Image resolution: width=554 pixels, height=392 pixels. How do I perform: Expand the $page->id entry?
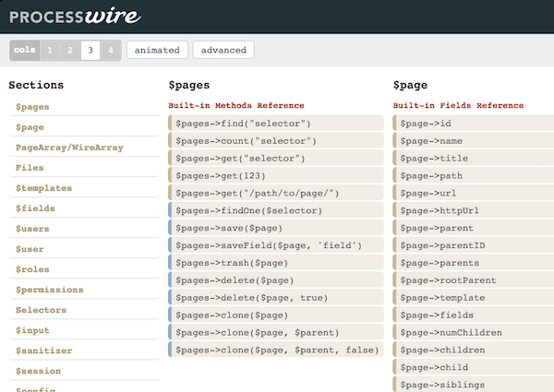click(474, 124)
